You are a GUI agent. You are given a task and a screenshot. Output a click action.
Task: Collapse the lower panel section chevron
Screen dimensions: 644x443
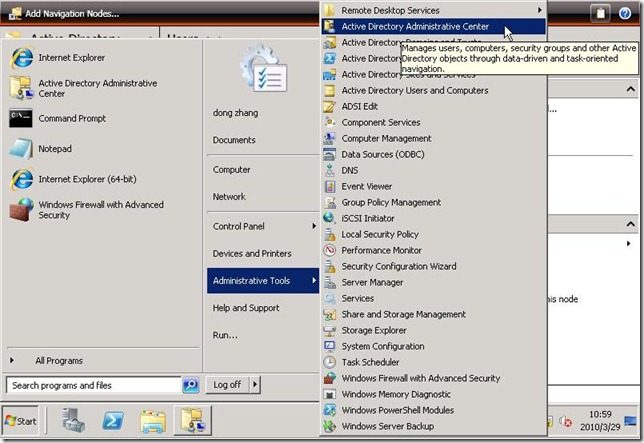pos(630,224)
